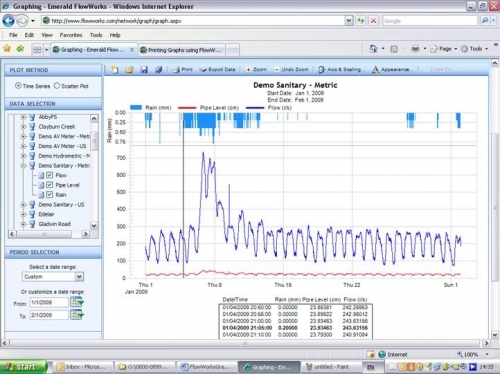Click the search magnifier icon
The width and height of the screenshot is (500, 374).
[x=485, y=21]
